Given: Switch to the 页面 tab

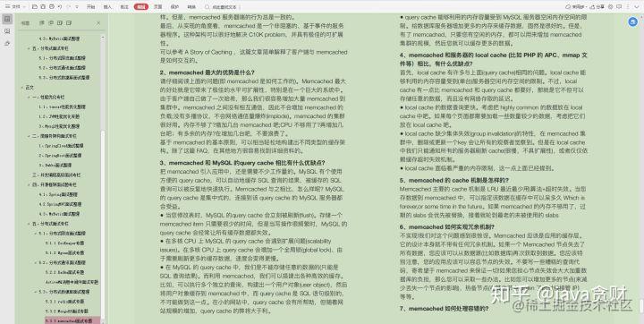Looking at the screenshot, I should point(157,7).
